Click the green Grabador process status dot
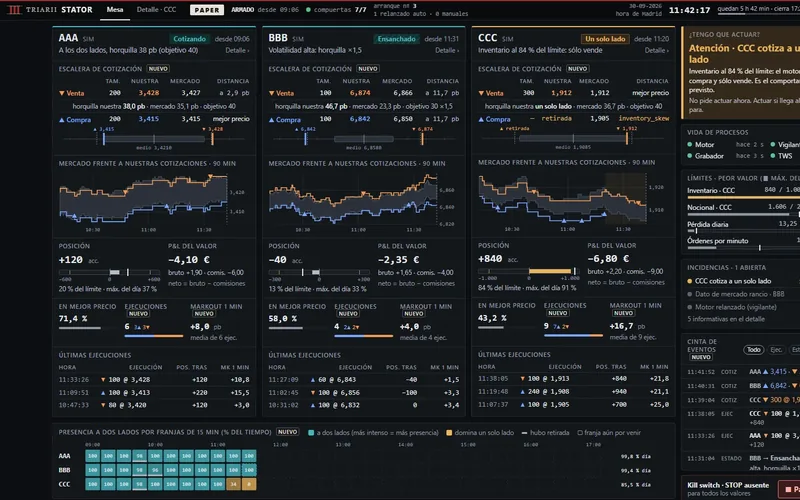800x500 pixels. [690, 156]
